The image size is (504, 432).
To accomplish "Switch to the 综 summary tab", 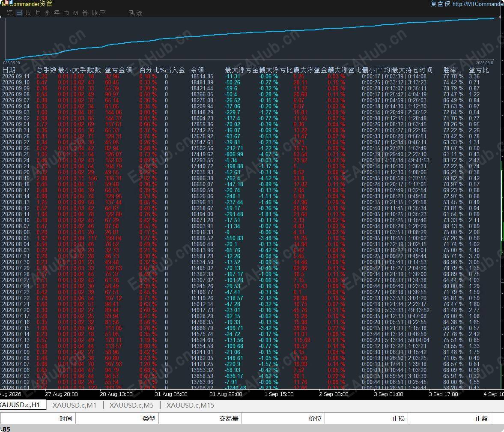I will click(x=10, y=13).
